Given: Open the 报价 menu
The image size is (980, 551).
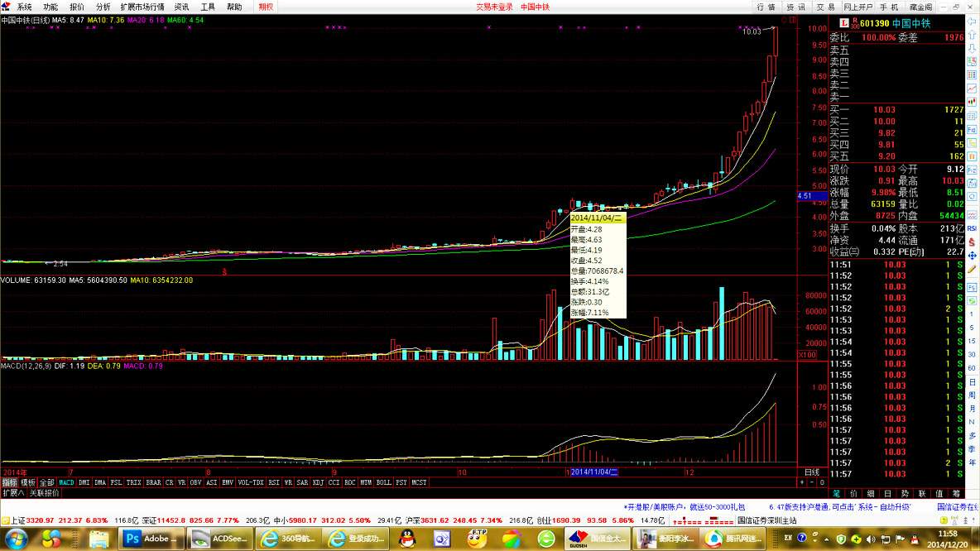Looking at the screenshot, I should (x=77, y=7).
